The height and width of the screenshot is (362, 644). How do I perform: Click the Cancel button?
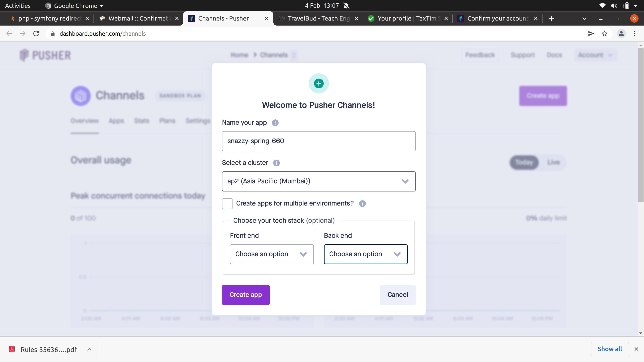[398, 294]
